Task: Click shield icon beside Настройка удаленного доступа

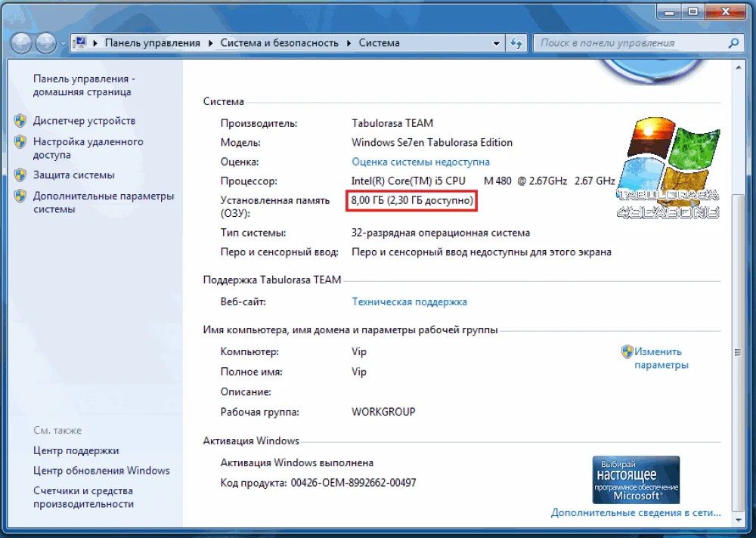Action: 20,142
